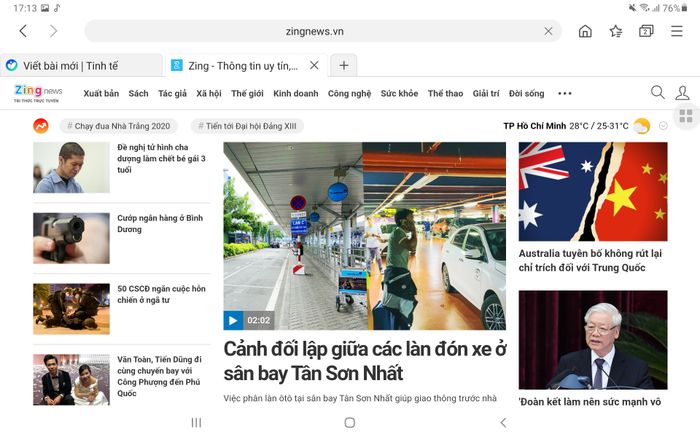Open the browser hamburger menu
The image size is (700, 438).
pyautogui.click(x=677, y=31)
